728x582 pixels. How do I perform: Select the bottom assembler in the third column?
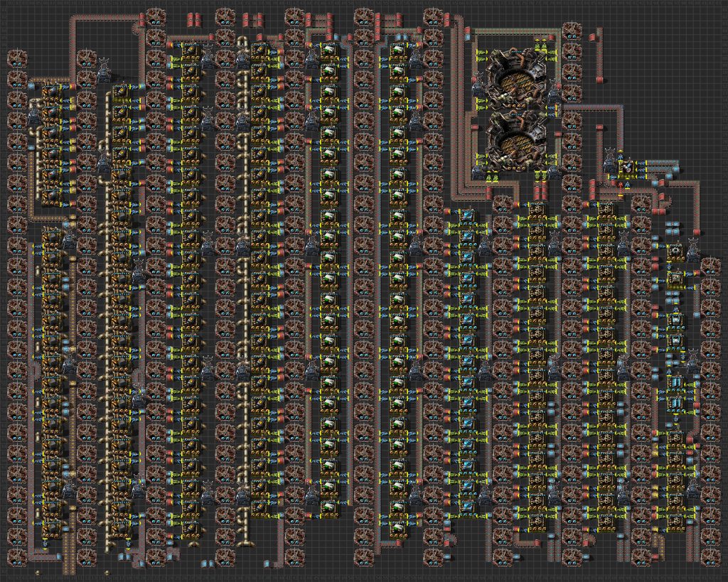point(191,529)
